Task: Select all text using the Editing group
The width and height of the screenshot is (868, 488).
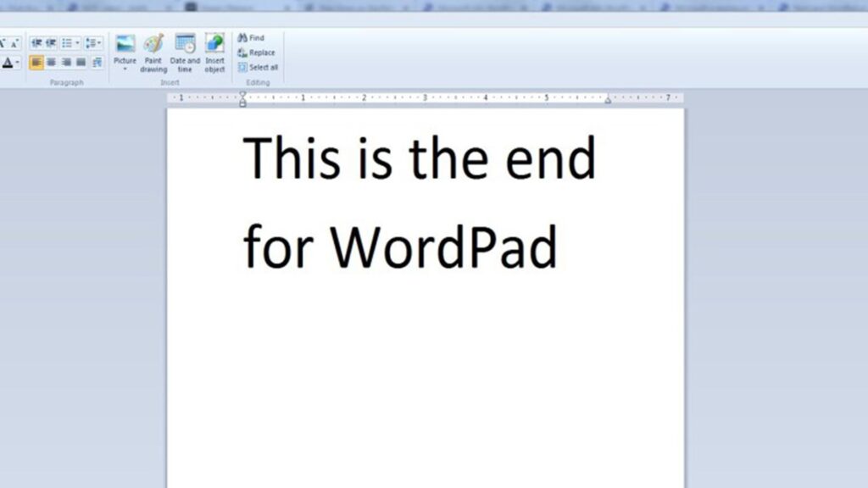Action: click(259, 67)
